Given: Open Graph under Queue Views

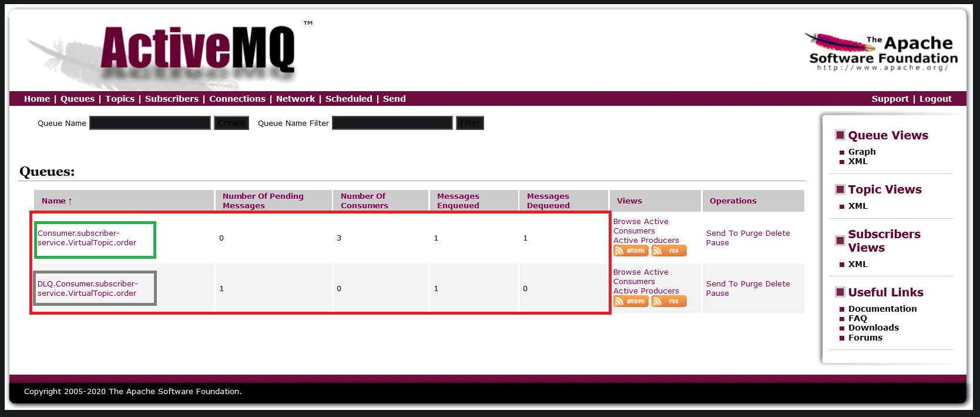Looking at the screenshot, I should tap(862, 152).
